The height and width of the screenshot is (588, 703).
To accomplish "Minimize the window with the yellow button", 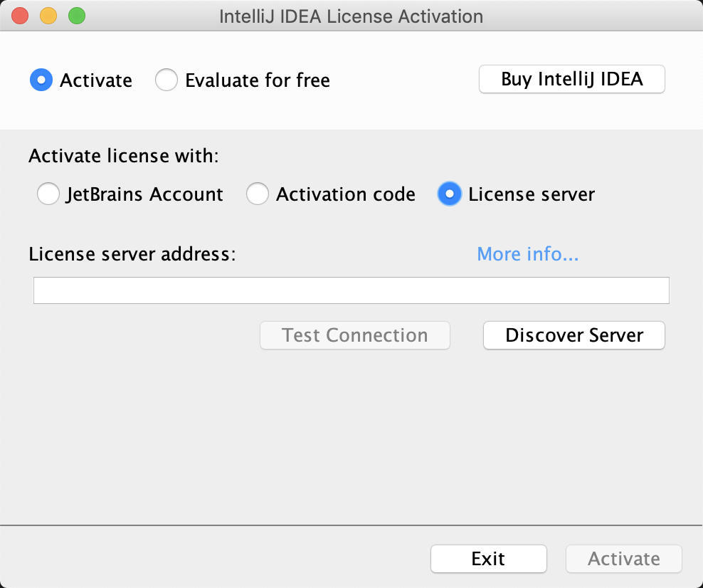I will click(x=48, y=16).
